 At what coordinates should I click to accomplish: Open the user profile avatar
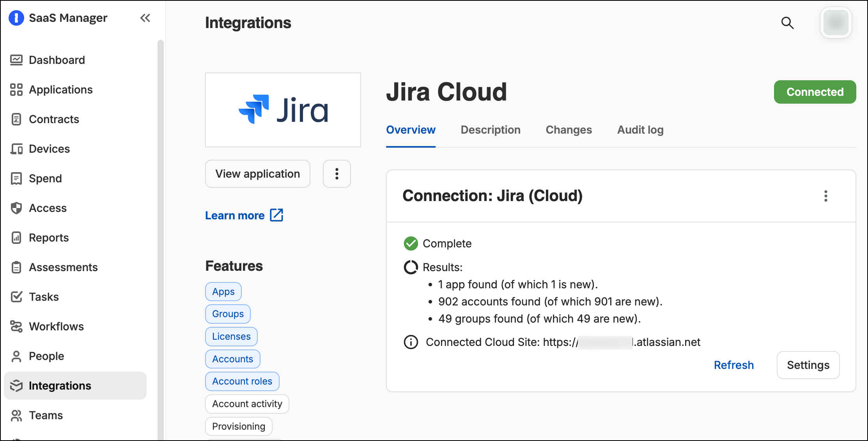click(x=836, y=23)
